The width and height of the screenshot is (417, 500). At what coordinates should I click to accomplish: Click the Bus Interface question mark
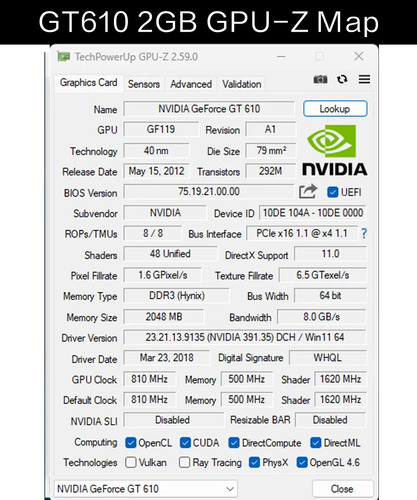click(x=364, y=233)
